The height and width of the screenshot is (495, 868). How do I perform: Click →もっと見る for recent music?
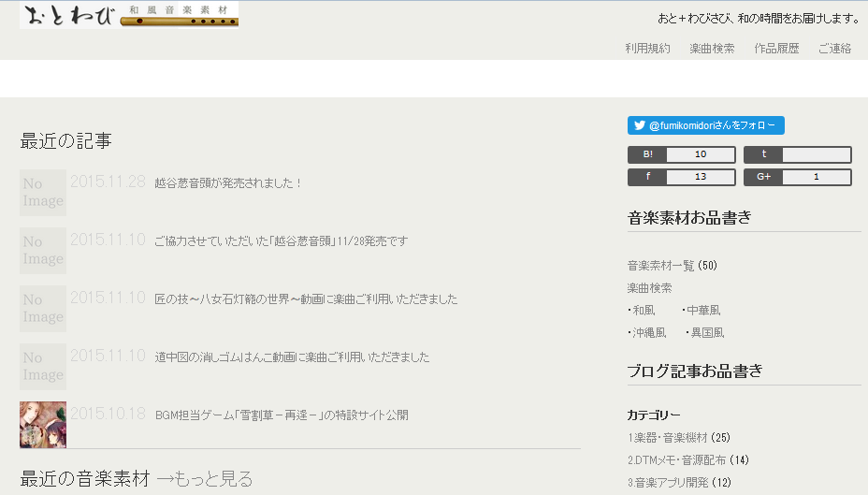coord(204,479)
